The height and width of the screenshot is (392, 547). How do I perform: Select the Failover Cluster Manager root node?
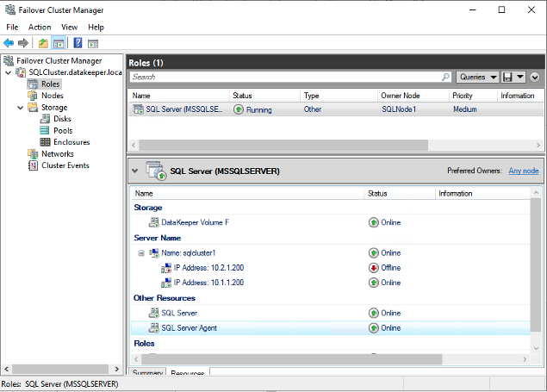click(x=59, y=60)
